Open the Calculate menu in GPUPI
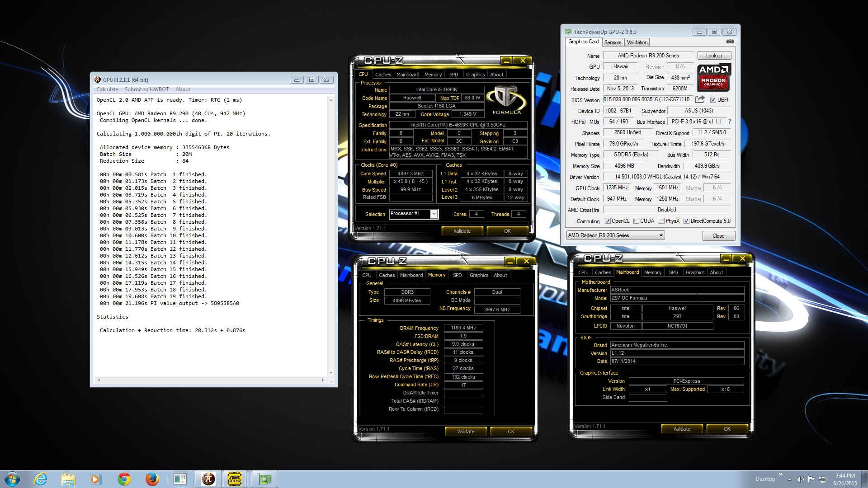Viewport: 868px width, 488px height. (107, 89)
